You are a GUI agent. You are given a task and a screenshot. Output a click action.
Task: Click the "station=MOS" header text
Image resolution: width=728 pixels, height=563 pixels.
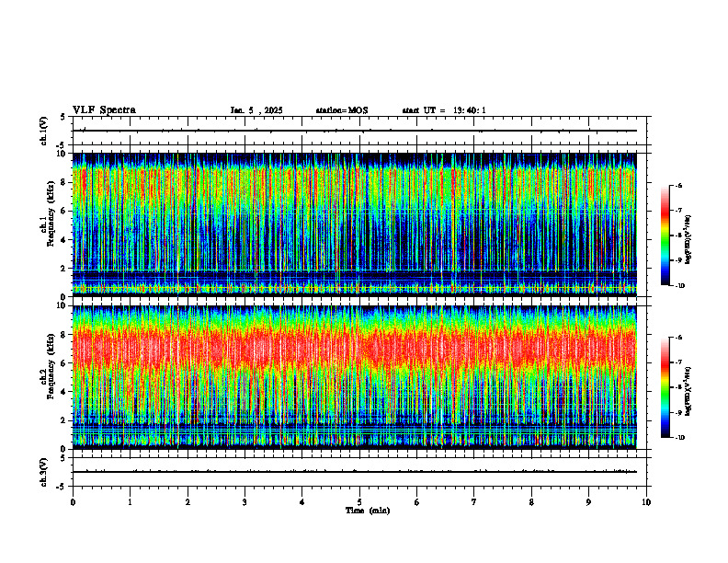(342, 110)
